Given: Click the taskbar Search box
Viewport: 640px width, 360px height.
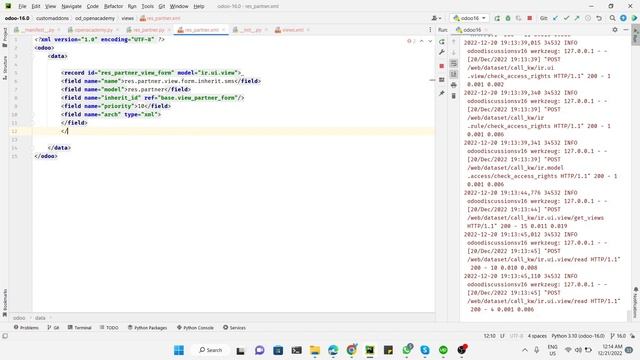Looking at the screenshot, I should click(x=211, y=350).
